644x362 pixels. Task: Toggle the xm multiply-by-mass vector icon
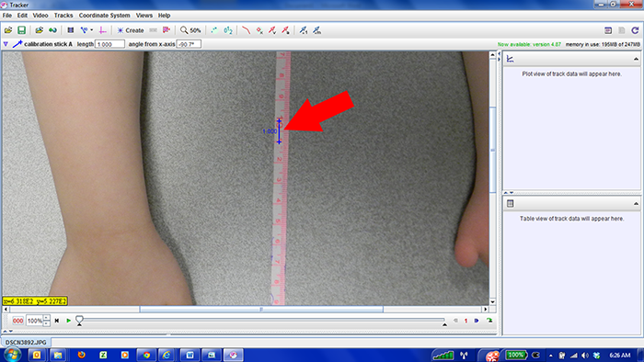(x=316, y=30)
